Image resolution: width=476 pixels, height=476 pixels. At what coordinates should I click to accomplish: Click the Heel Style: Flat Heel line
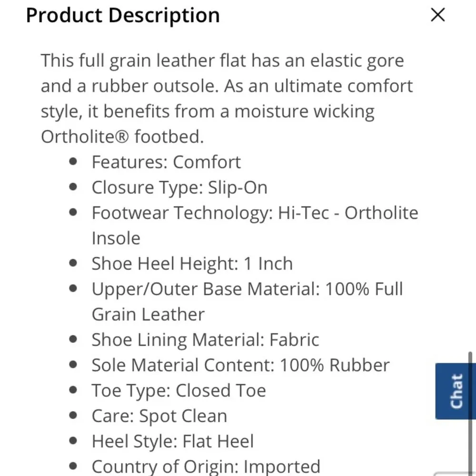(172, 441)
